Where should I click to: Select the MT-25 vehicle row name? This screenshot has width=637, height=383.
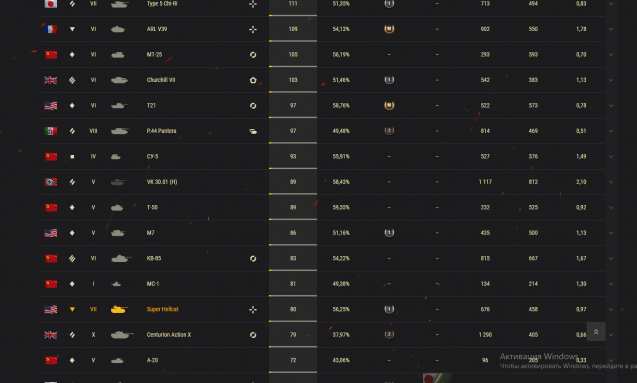[154, 54]
